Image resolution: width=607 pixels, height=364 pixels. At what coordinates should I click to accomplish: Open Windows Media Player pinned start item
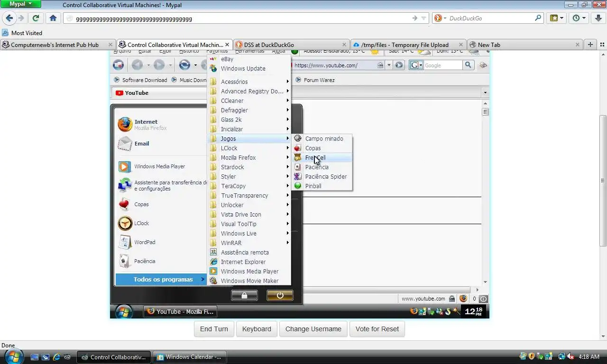click(161, 166)
